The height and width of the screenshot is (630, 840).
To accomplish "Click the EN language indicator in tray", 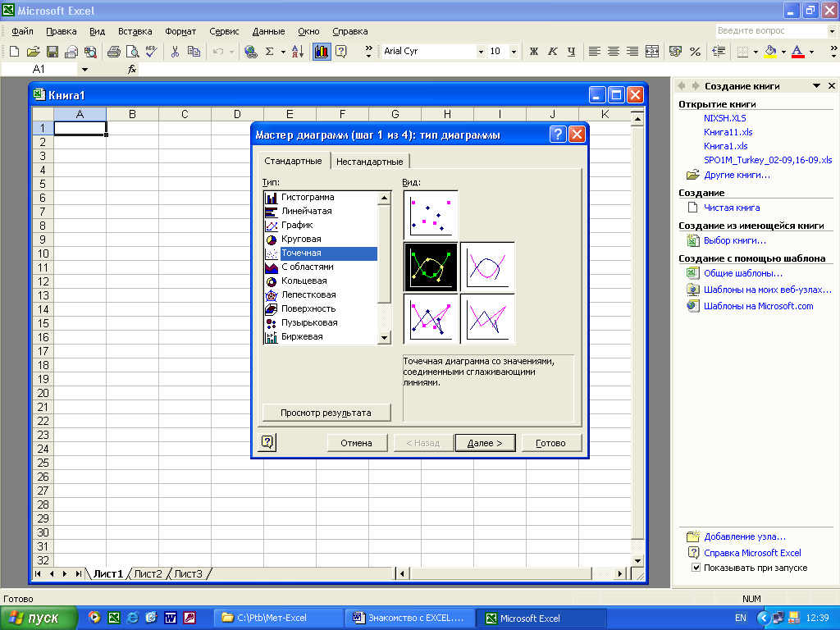I will (x=741, y=619).
